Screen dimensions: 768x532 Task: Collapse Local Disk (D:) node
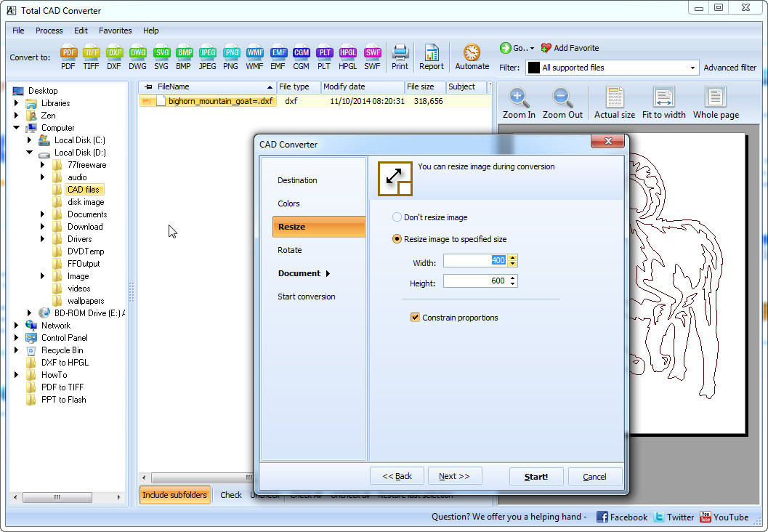[29, 153]
